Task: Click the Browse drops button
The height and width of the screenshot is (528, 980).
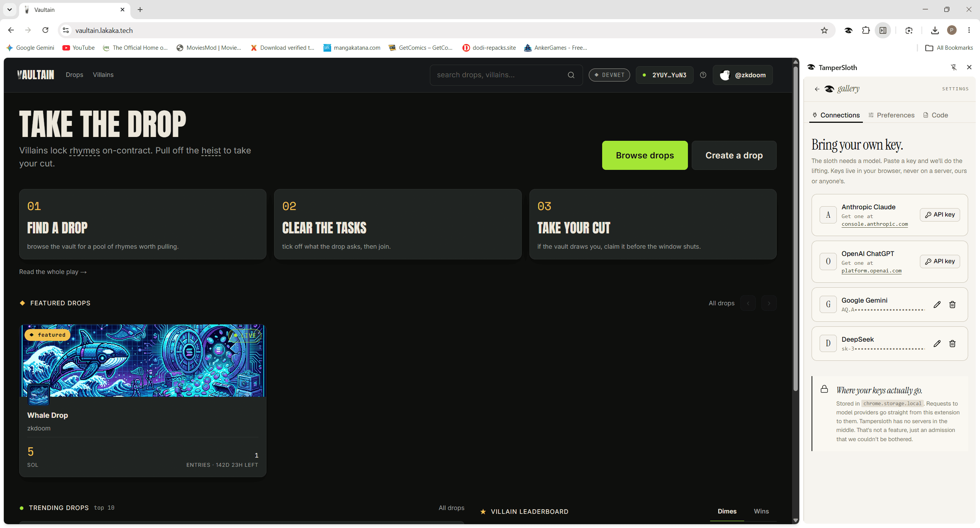Action: (x=645, y=155)
